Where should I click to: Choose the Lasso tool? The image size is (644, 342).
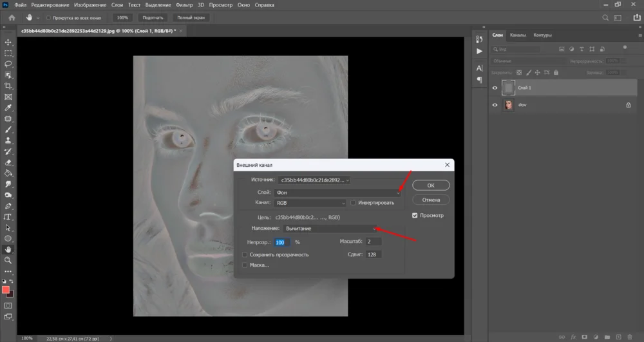pyautogui.click(x=8, y=64)
